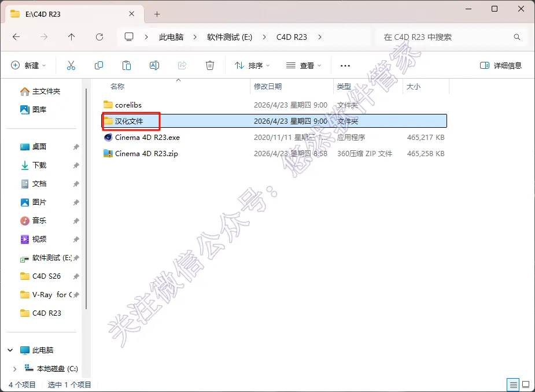Open 桌面 in sidebar
The image size is (535, 392).
(x=34, y=147)
